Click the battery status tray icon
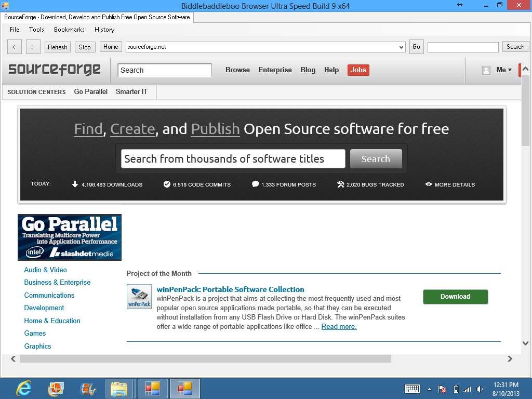 click(456, 389)
